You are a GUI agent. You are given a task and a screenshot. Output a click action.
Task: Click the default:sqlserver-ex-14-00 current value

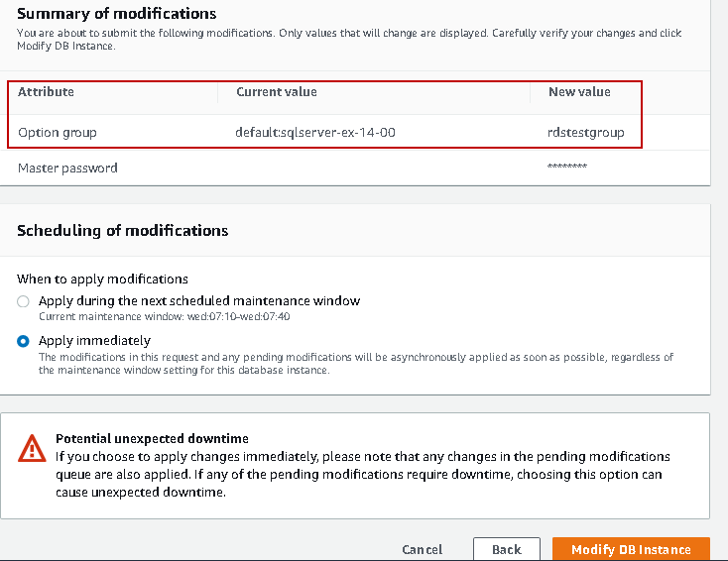coord(316,132)
